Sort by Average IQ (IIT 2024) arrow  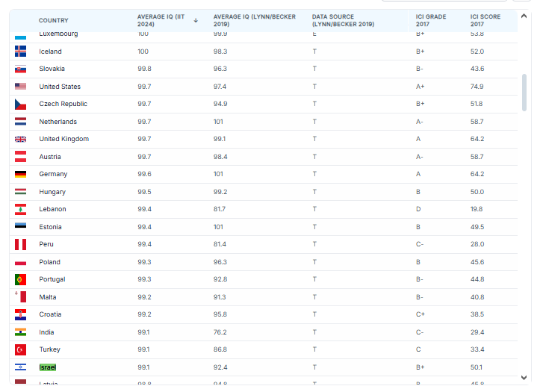[196, 20]
